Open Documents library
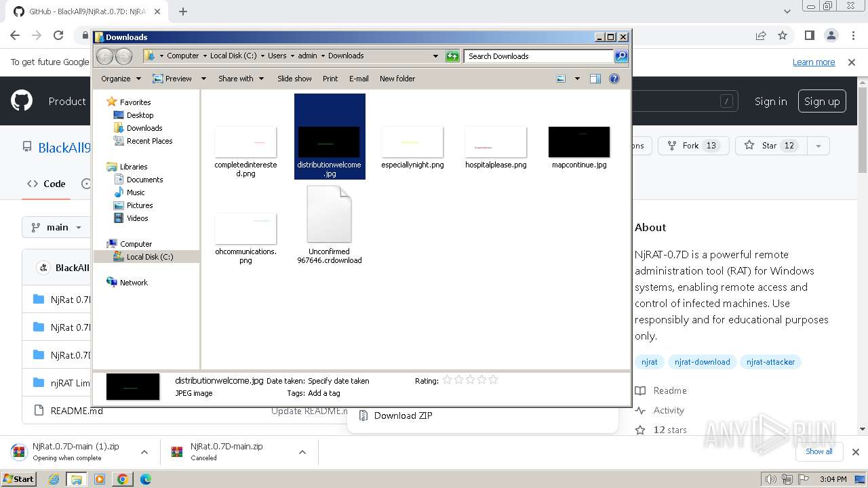The height and width of the screenshot is (488, 868). coord(144,180)
